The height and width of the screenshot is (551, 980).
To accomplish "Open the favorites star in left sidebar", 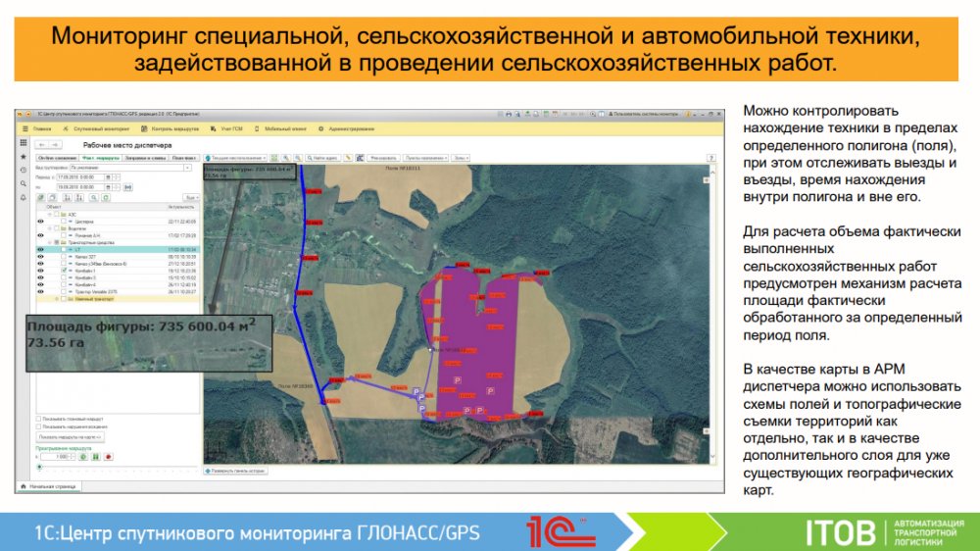I will tap(23, 156).
